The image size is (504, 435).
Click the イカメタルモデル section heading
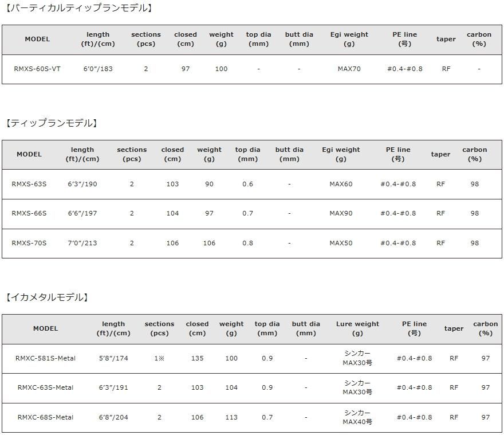(x=47, y=297)
